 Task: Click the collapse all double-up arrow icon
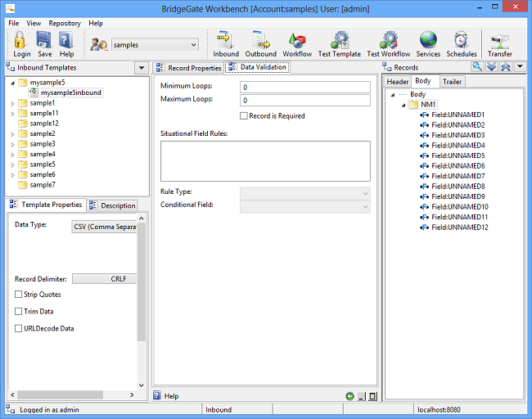(x=506, y=67)
